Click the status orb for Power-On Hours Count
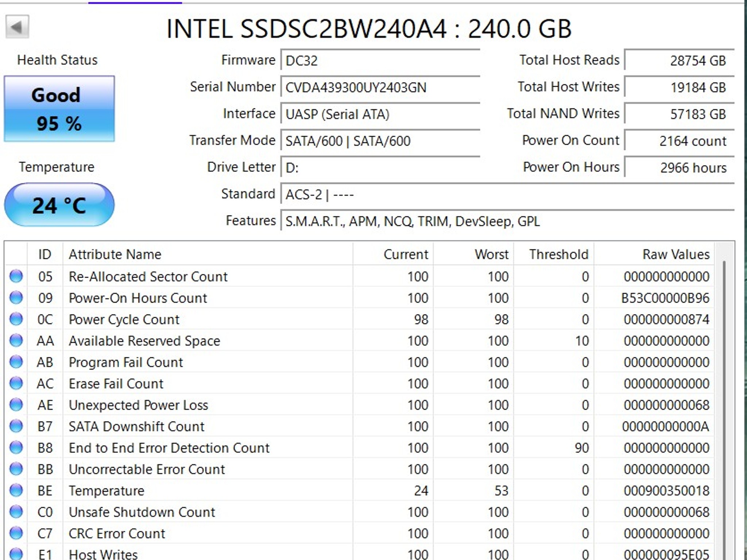The width and height of the screenshot is (747, 560). 16,298
